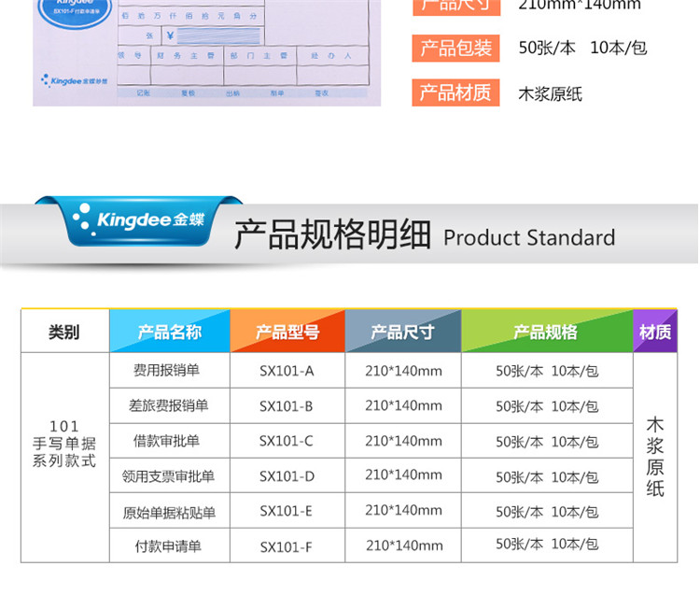This screenshot has height=609, width=700.
Task: Click the orange 产品包装 label
Action: click(x=455, y=49)
